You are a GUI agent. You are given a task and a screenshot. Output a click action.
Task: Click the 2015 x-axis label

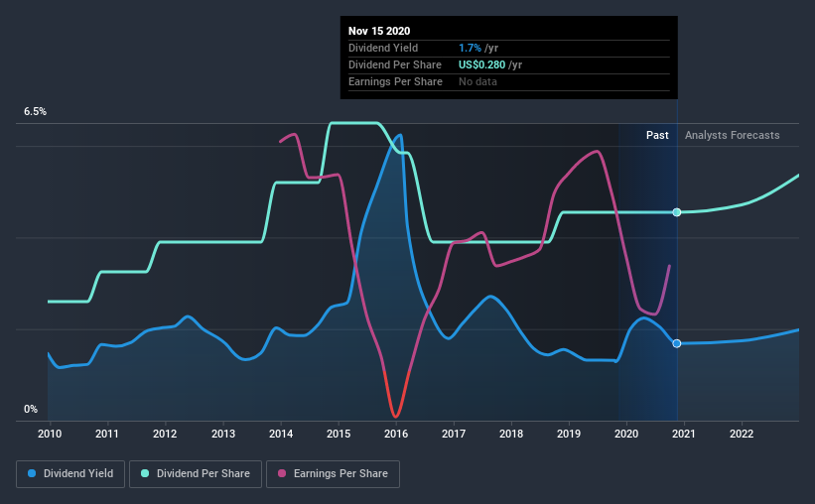[339, 434]
